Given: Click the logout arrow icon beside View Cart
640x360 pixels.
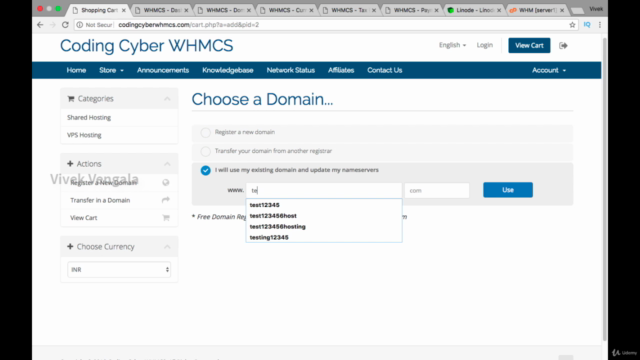Looking at the screenshot, I should 563,46.
